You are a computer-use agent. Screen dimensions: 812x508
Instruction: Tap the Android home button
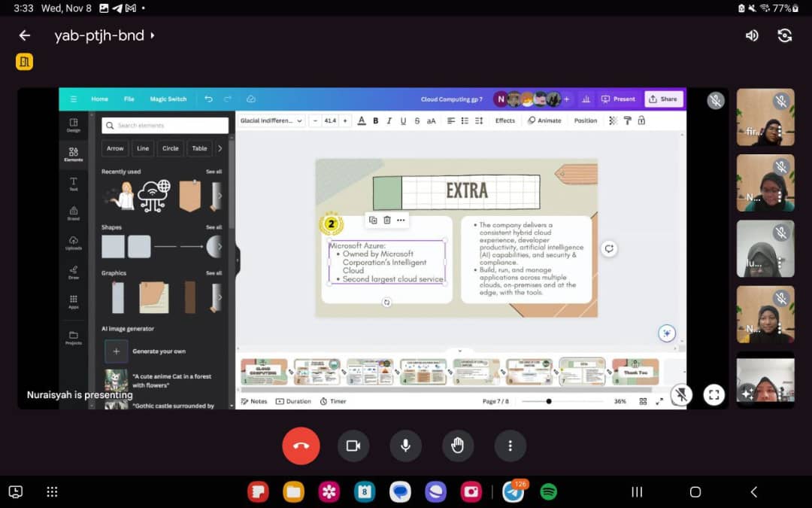tap(695, 491)
